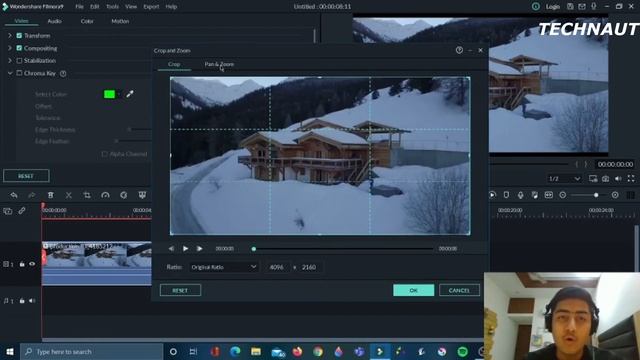Expand the Transform section
Image resolution: width=640 pixels, height=360 pixels.
coord(10,36)
